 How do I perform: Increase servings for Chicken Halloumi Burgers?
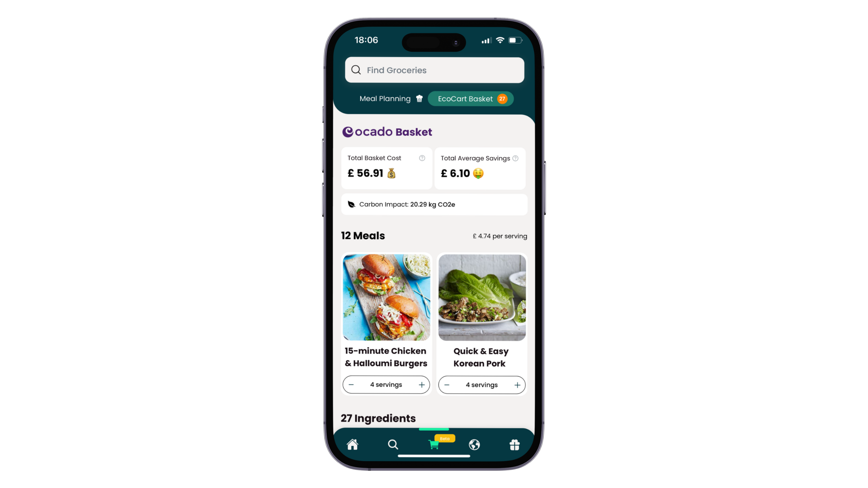tap(421, 384)
